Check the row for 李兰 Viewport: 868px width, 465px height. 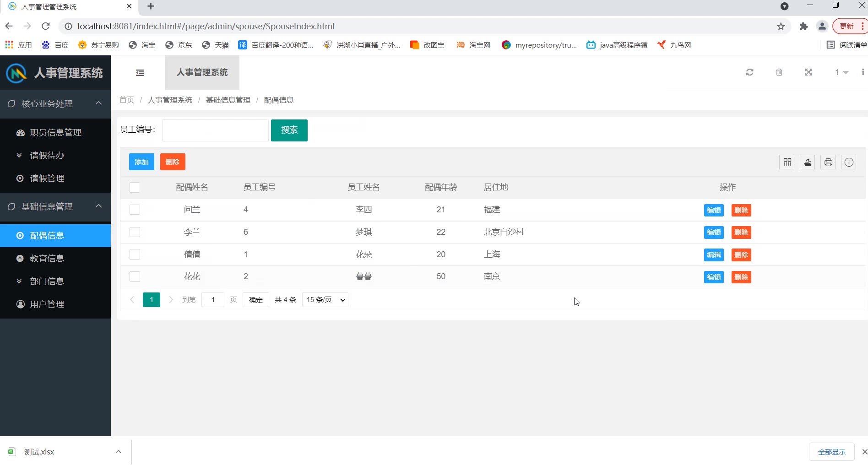[x=135, y=232]
